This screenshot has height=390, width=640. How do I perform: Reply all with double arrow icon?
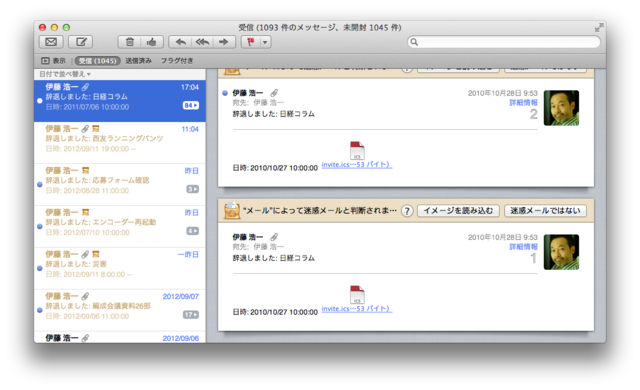click(x=202, y=42)
